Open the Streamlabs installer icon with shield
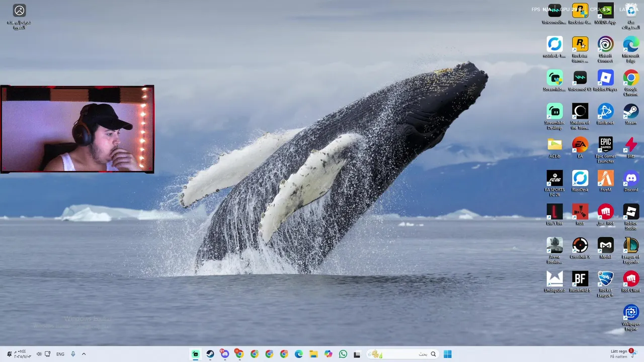The width and height of the screenshot is (644, 362). click(x=554, y=80)
